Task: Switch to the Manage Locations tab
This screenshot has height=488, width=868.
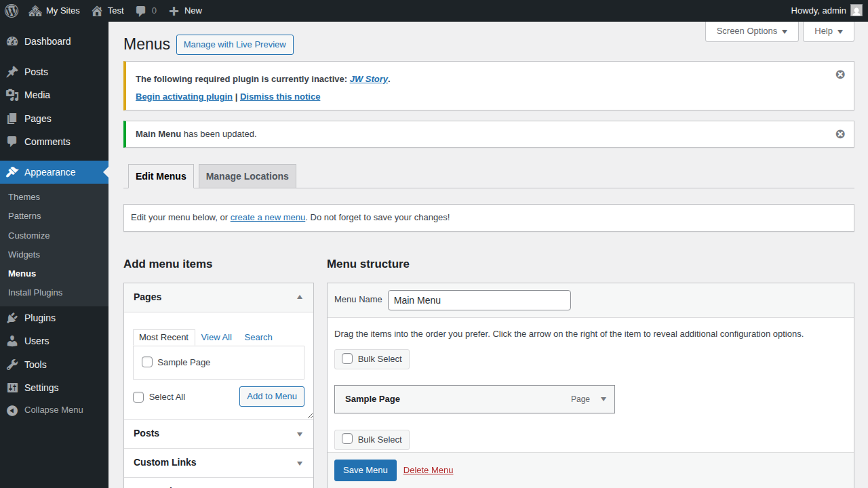Action: pos(247,176)
